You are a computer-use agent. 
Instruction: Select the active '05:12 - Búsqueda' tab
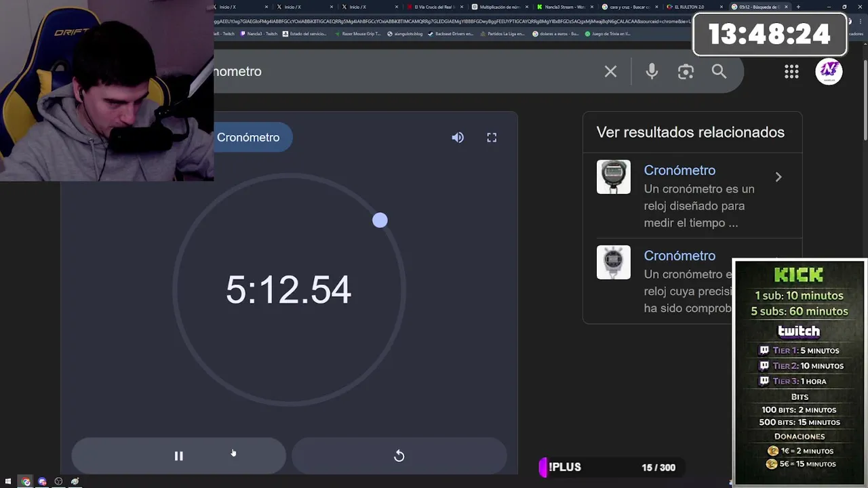pos(759,7)
